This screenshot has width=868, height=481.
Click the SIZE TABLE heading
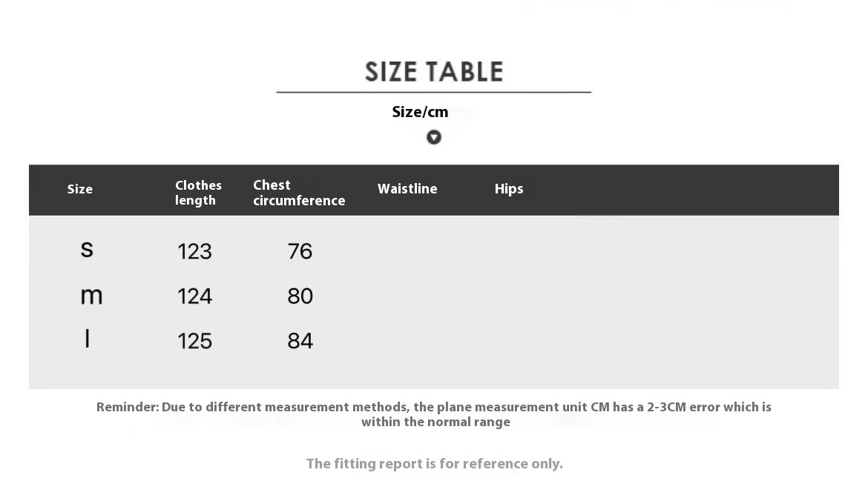click(434, 72)
